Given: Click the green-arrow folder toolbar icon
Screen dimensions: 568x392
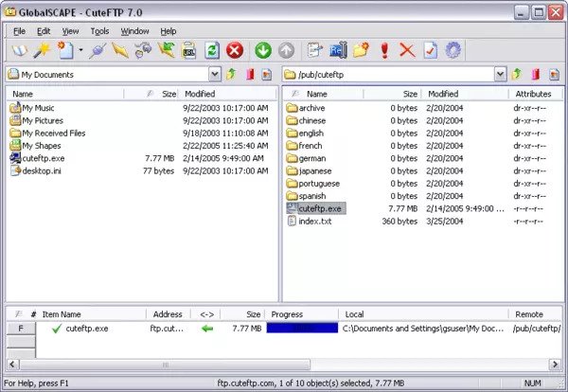Looking at the screenshot, I should (x=167, y=50).
